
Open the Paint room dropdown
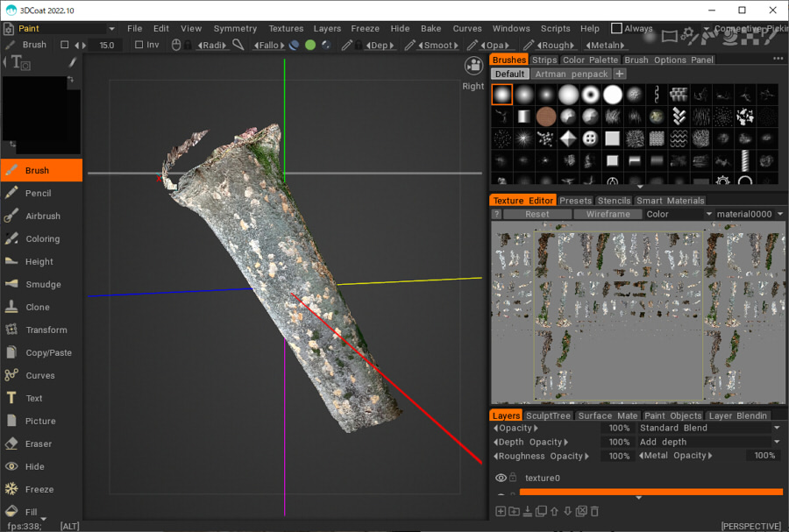tap(111, 29)
